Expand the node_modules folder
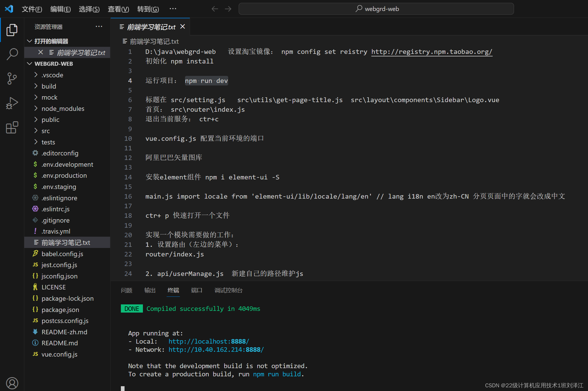588x391 pixels. pyautogui.click(x=67, y=109)
